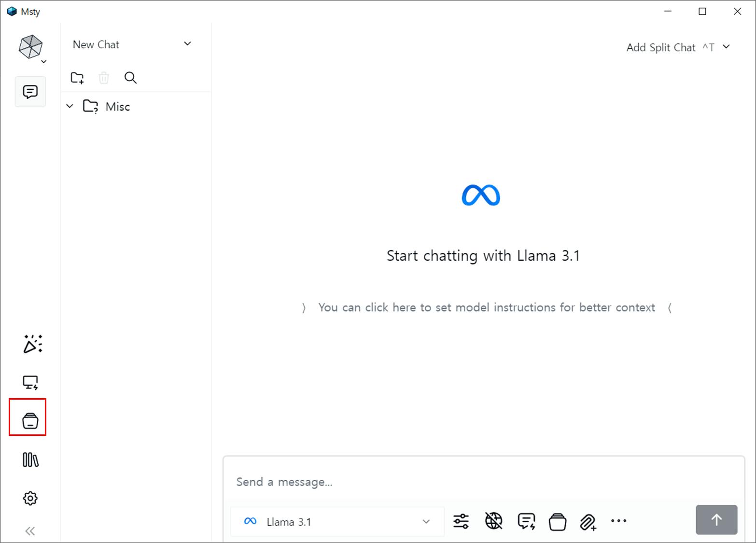Open the Settings gear
756x543 pixels.
point(30,498)
